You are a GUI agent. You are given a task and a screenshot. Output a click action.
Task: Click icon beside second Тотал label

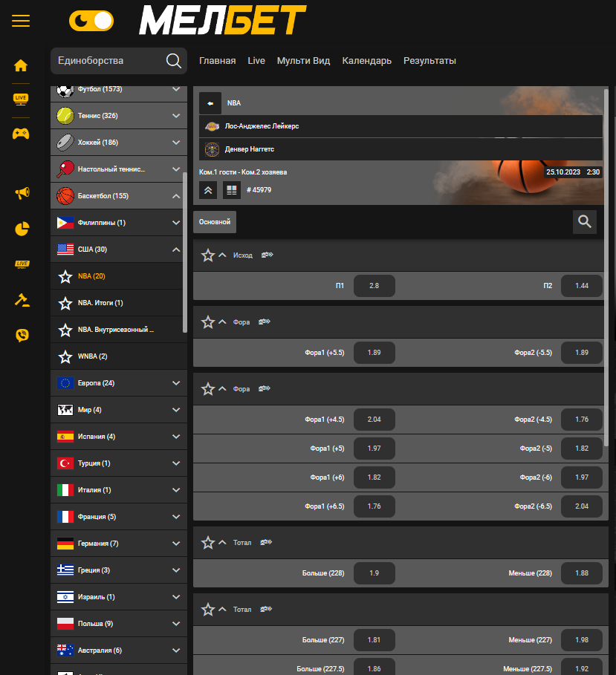pyautogui.click(x=266, y=609)
